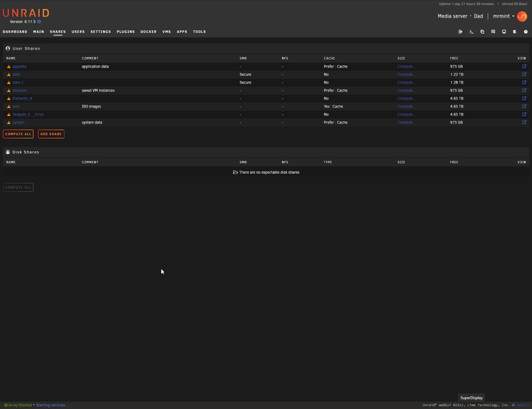Click the warning triangle next to Seagate_E..._Drive
532x409 pixels.
tap(9, 114)
